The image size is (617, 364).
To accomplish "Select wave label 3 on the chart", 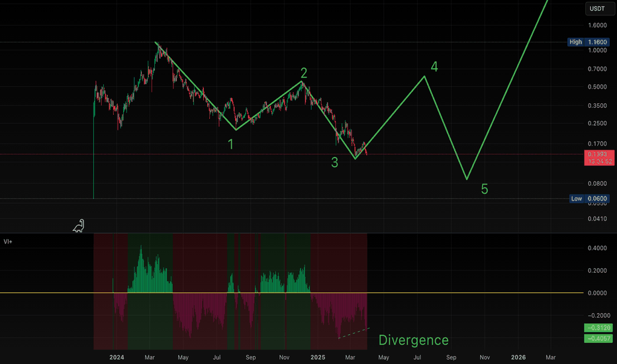I will [334, 162].
